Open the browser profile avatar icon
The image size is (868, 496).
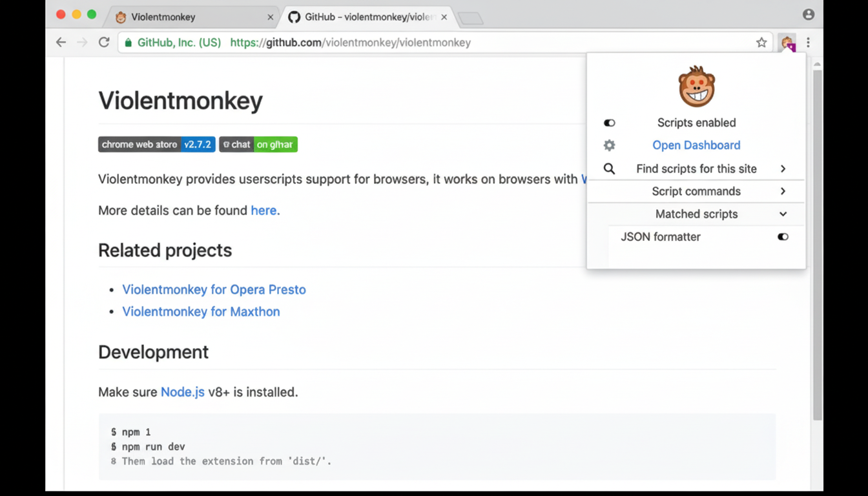click(808, 14)
